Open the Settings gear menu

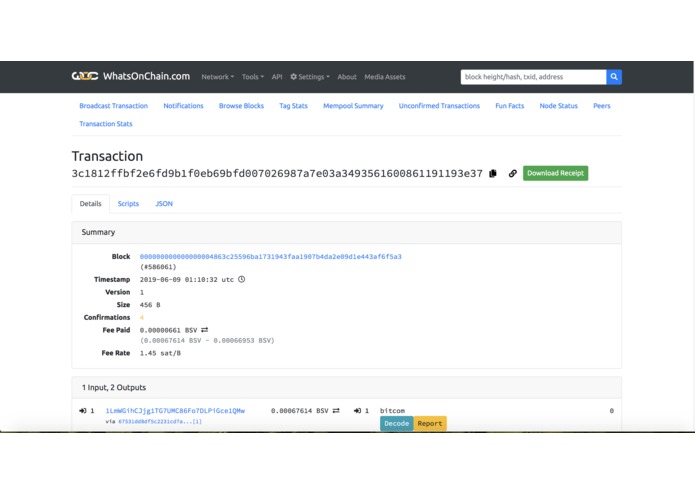click(x=310, y=77)
